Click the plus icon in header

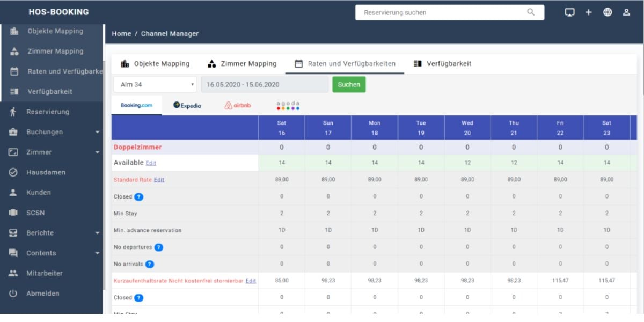(x=588, y=12)
